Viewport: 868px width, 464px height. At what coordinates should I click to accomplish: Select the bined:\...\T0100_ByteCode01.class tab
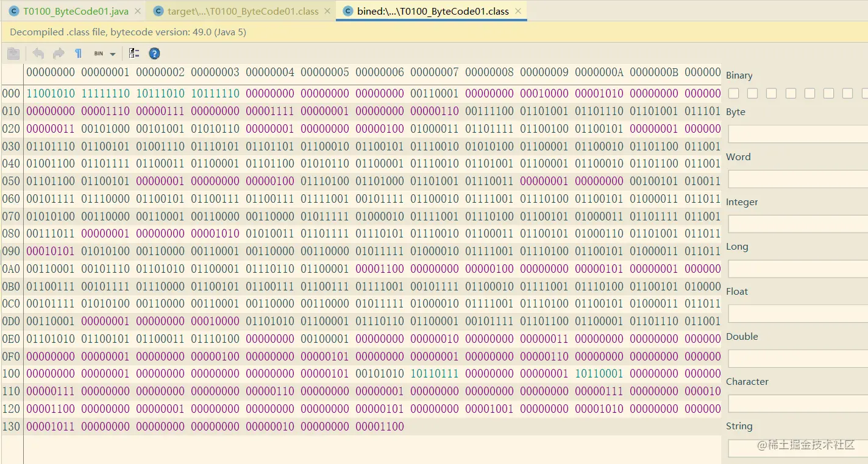433,11
